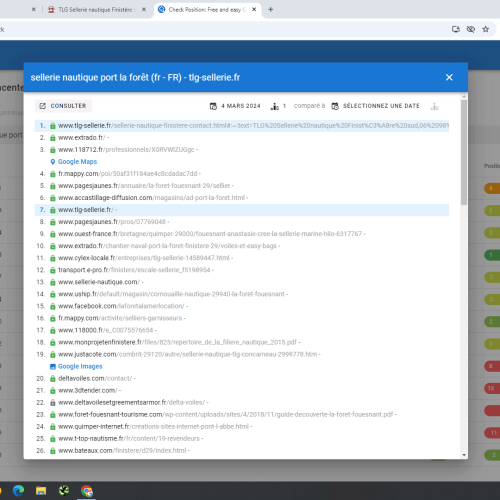Click the greyed ranking icon after date selector

434,106
